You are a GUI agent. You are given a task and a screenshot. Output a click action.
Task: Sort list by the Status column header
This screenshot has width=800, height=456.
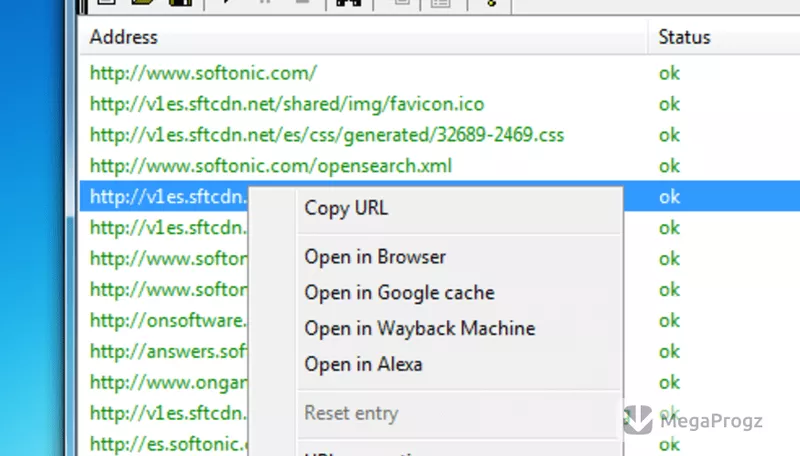click(724, 37)
